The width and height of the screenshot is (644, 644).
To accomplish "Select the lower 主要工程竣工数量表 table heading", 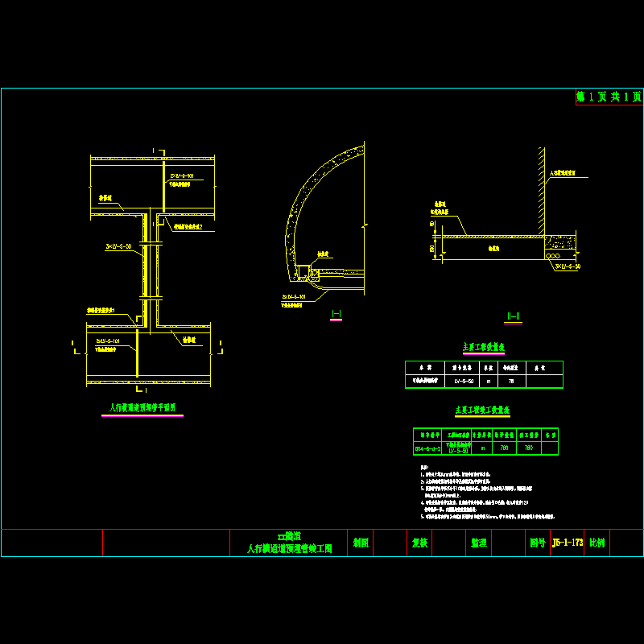I will (x=483, y=410).
